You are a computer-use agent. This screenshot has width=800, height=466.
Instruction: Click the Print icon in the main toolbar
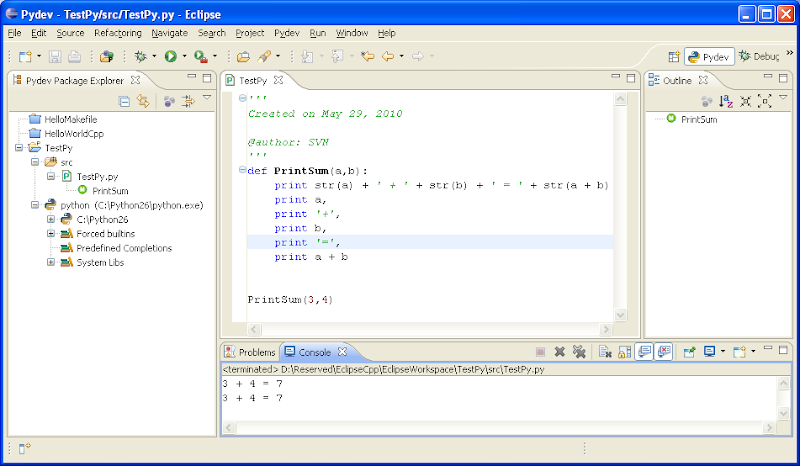click(x=74, y=56)
